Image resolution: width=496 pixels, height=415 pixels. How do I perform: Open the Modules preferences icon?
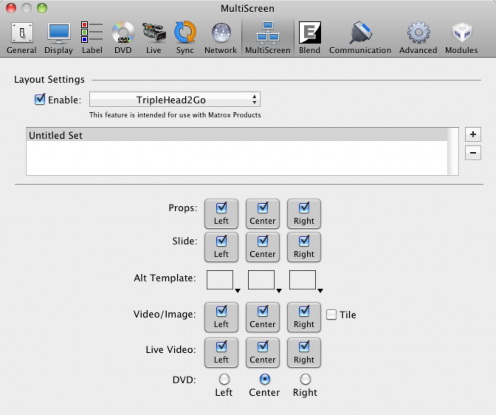[462, 37]
